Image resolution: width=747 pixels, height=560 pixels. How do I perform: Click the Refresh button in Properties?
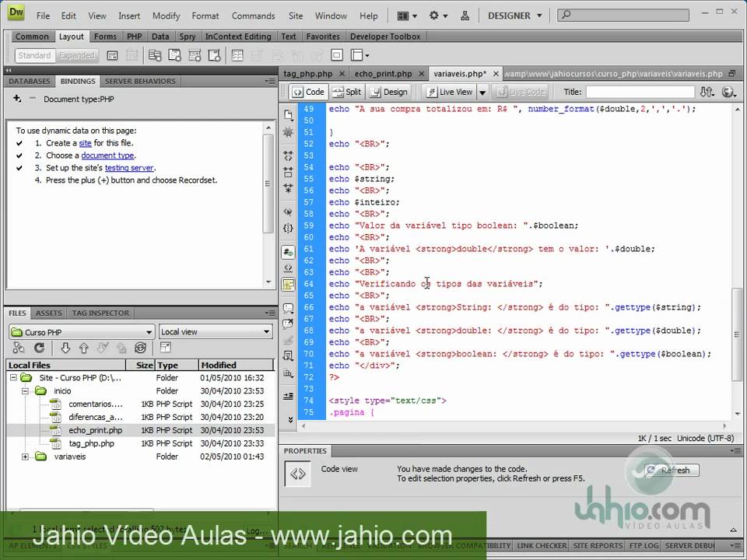[672, 470]
